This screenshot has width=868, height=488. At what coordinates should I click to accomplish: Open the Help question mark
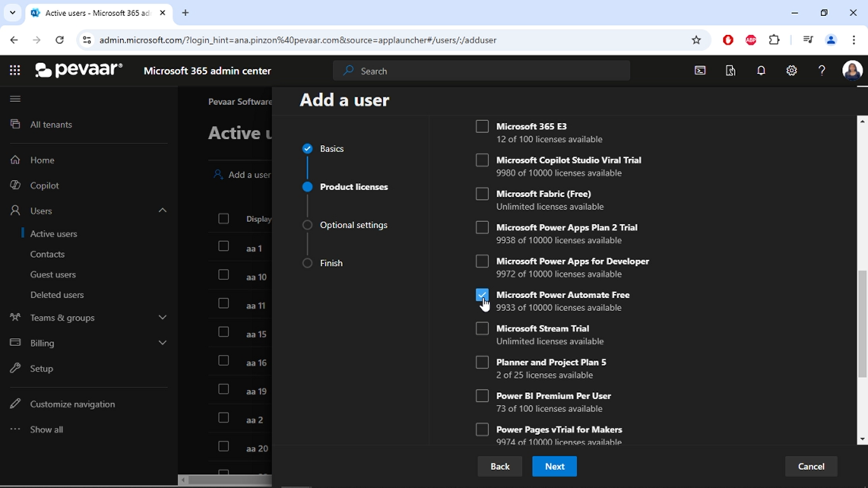pos(822,71)
